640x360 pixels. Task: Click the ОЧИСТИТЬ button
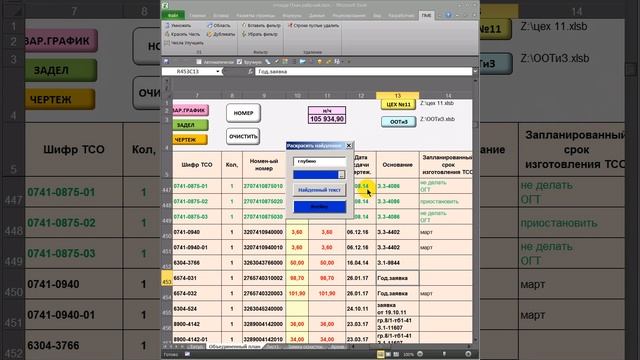(x=243, y=136)
